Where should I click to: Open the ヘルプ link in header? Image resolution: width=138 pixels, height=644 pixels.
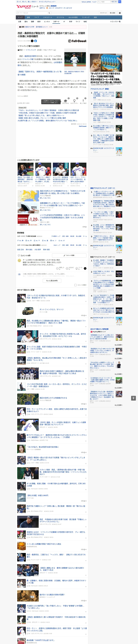tap(94, 2)
